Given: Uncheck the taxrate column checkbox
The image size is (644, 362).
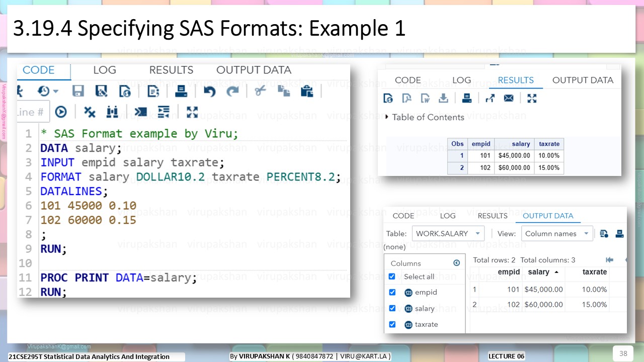Looking at the screenshot, I should [x=392, y=324].
